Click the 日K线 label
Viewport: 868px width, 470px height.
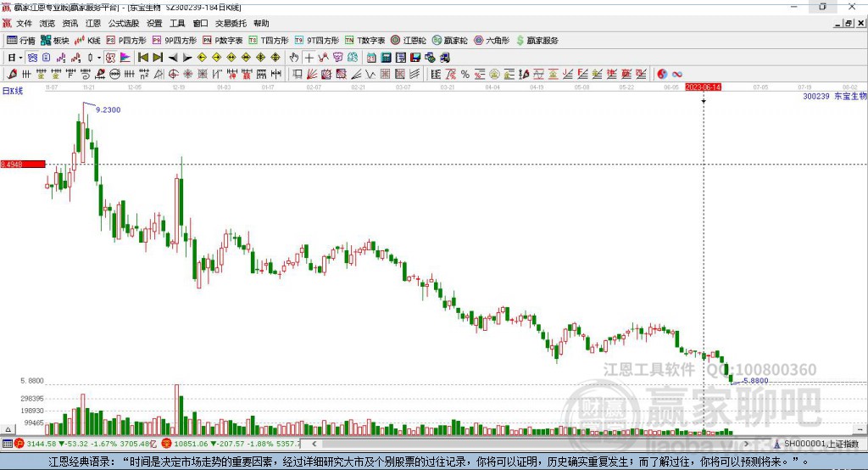click(13, 91)
